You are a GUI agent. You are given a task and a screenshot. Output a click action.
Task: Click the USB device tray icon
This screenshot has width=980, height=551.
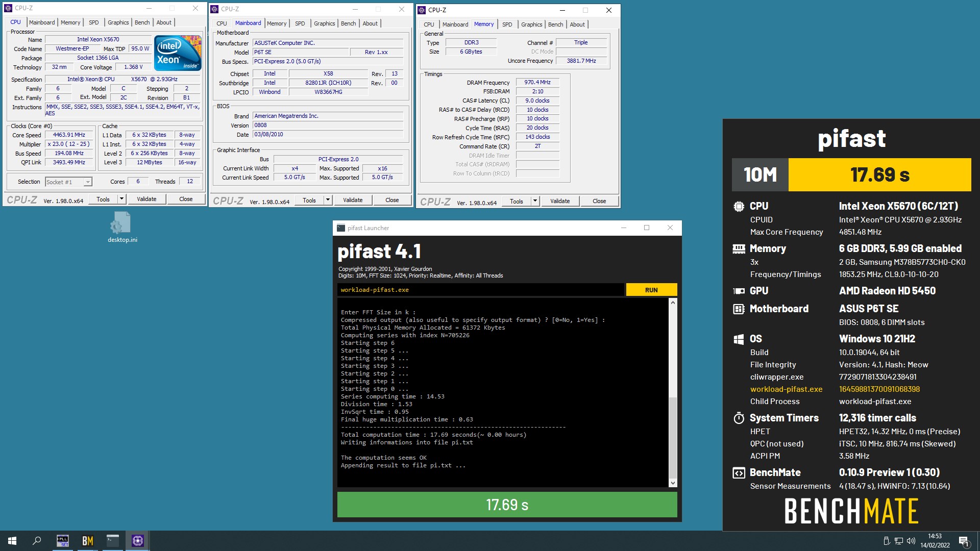(x=887, y=541)
